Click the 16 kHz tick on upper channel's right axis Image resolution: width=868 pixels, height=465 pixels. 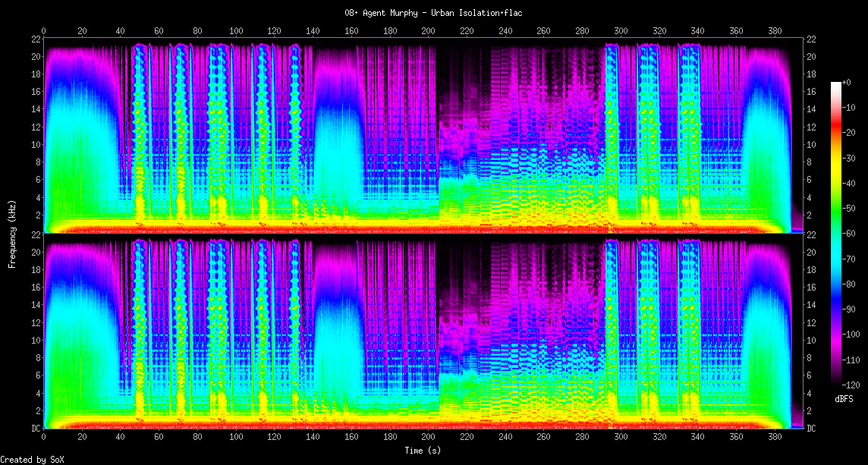point(810,92)
